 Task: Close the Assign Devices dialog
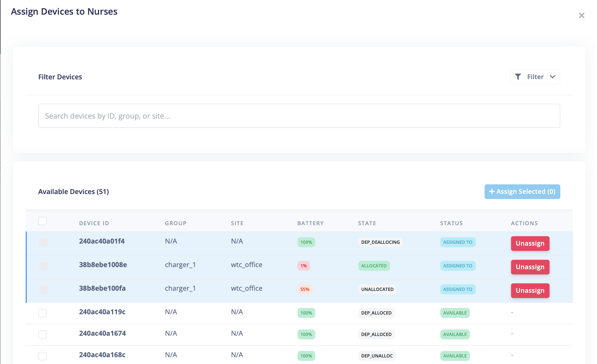pos(582,15)
